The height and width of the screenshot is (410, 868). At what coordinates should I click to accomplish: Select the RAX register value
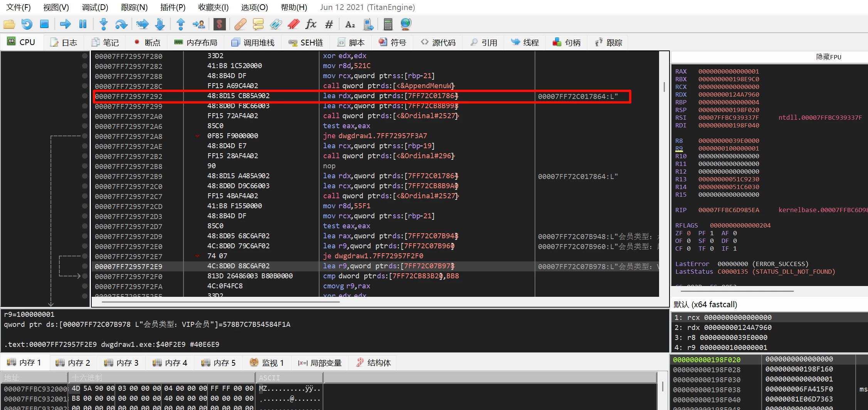[728, 72]
